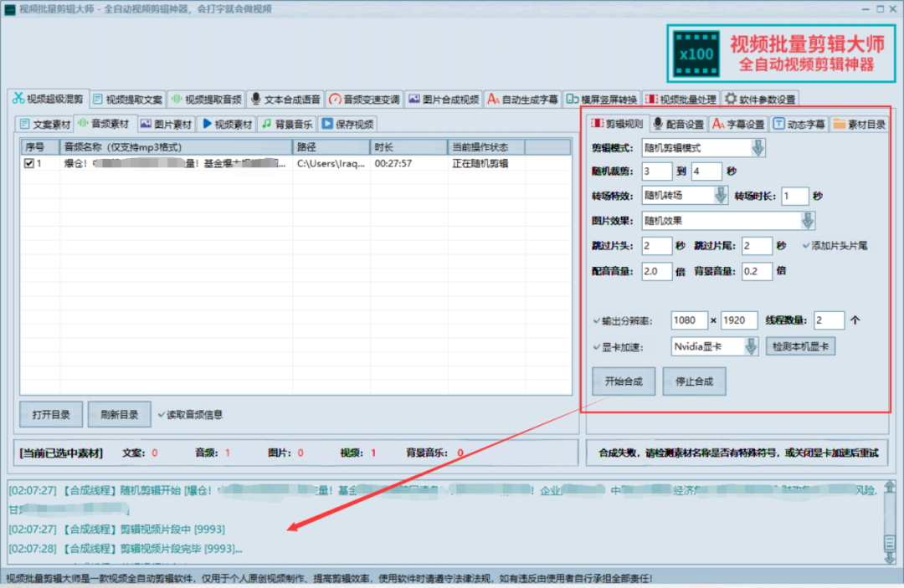Click the 检测本机显卡 button
The width and height of the screenshot is (904, 588).
[800, 346]
